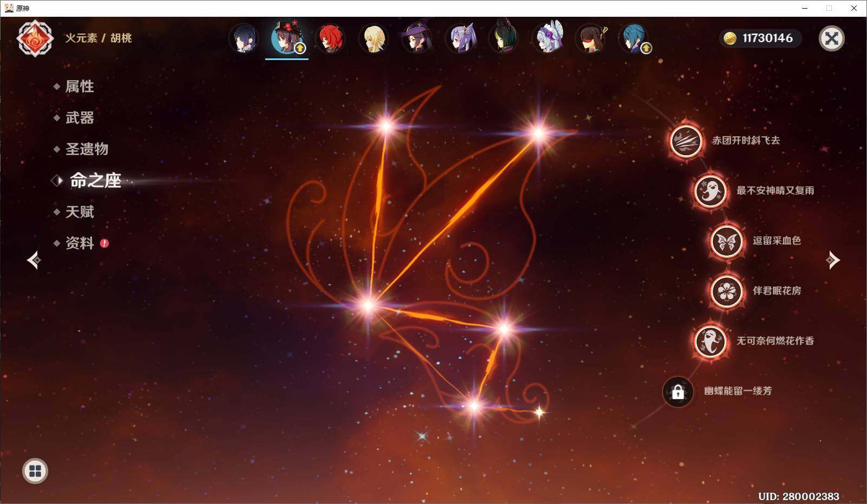
Task: Close the character screen with X button
Action: (831, 38)
